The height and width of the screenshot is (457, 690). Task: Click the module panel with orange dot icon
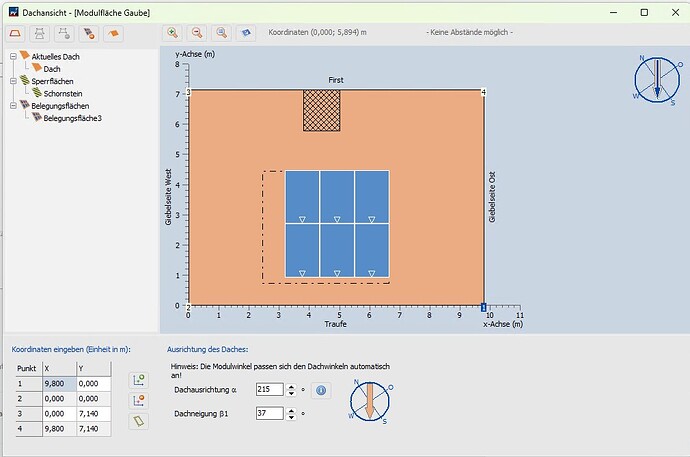(x=89, y=33)
